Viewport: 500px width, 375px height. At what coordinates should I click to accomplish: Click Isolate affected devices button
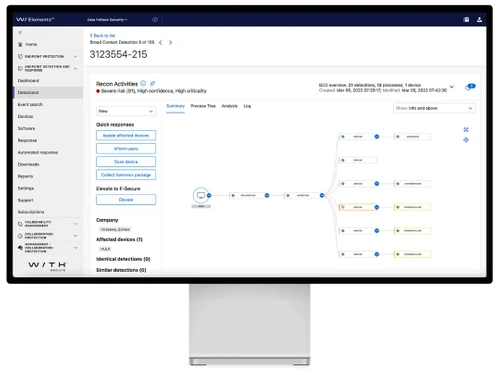(x=126, y=135)
